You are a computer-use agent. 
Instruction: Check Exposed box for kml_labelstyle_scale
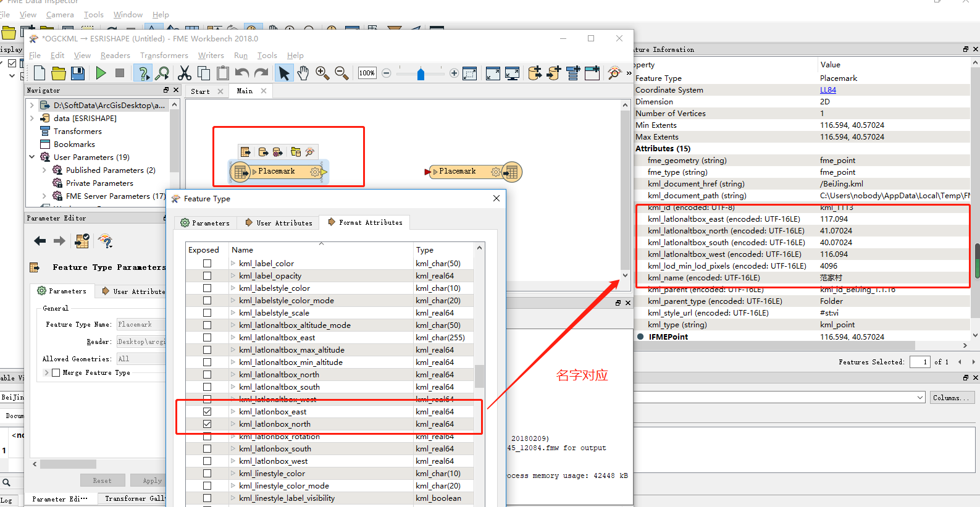pyautogui.click(x=207, y=312)
